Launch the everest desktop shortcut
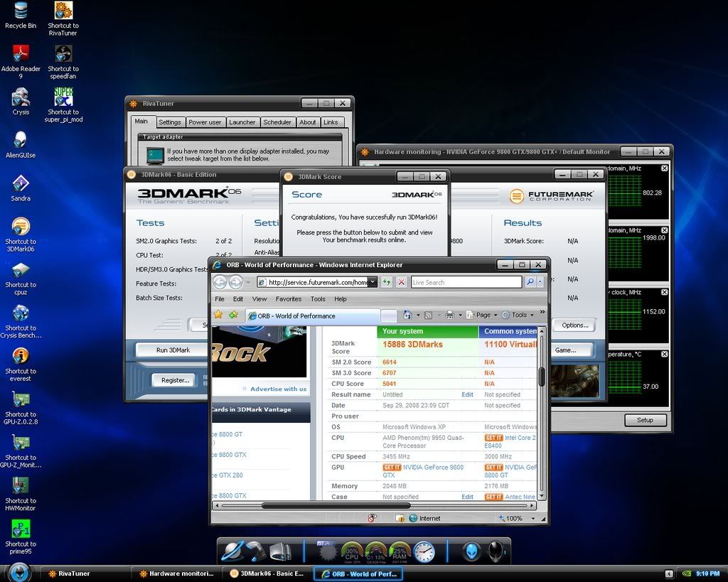This screenshot has height=582, width=728. pos(21,365)
